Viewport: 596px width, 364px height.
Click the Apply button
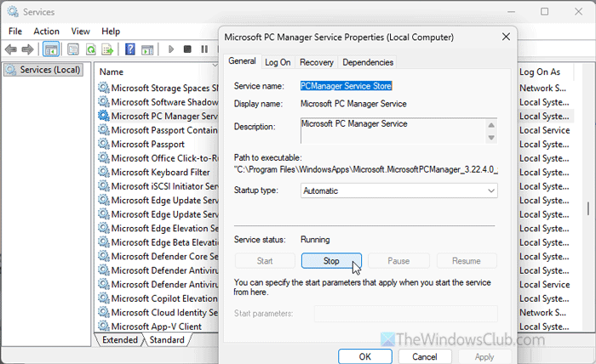(x=484, y=356)
